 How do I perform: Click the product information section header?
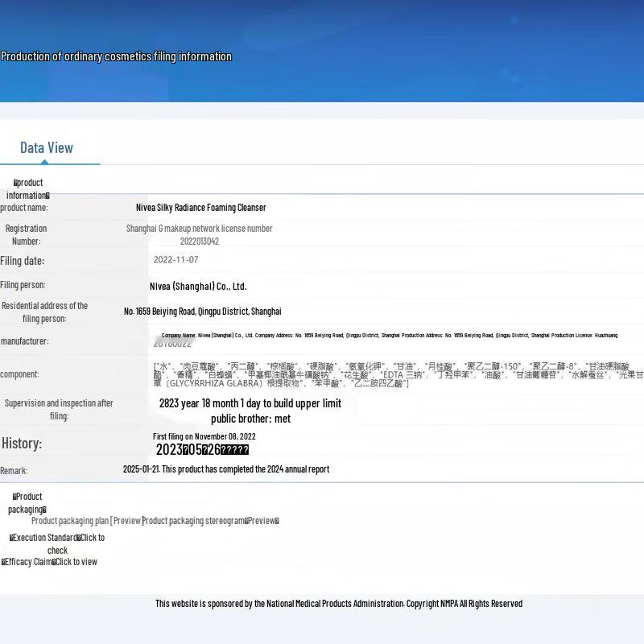tap(28, 189)
